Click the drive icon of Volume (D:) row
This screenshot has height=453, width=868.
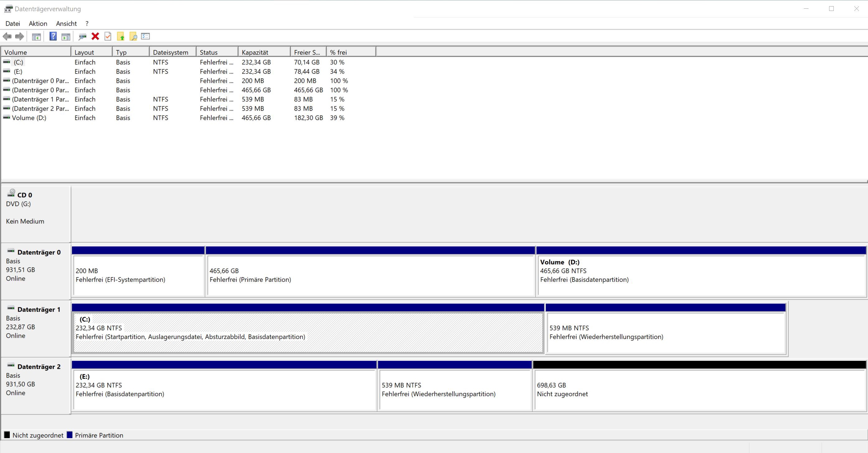[7, 117]
